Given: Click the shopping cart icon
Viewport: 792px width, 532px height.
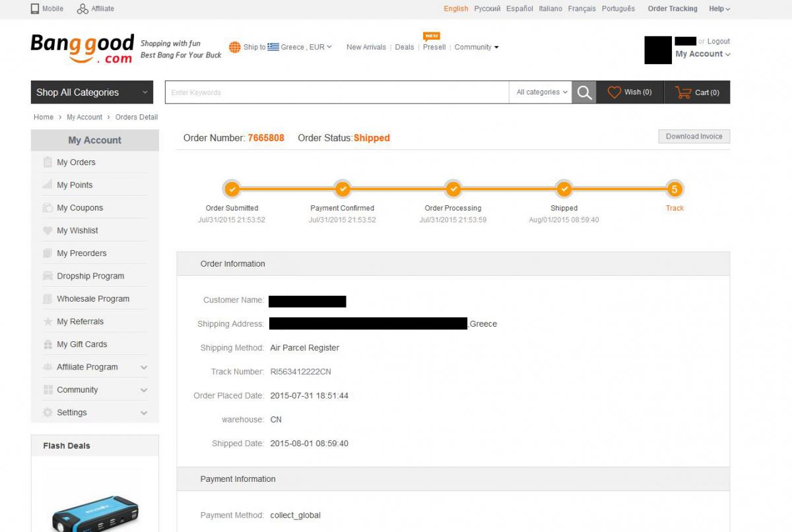Looking at the screenshot, I should pyautogui.click(x=683, y=92).
